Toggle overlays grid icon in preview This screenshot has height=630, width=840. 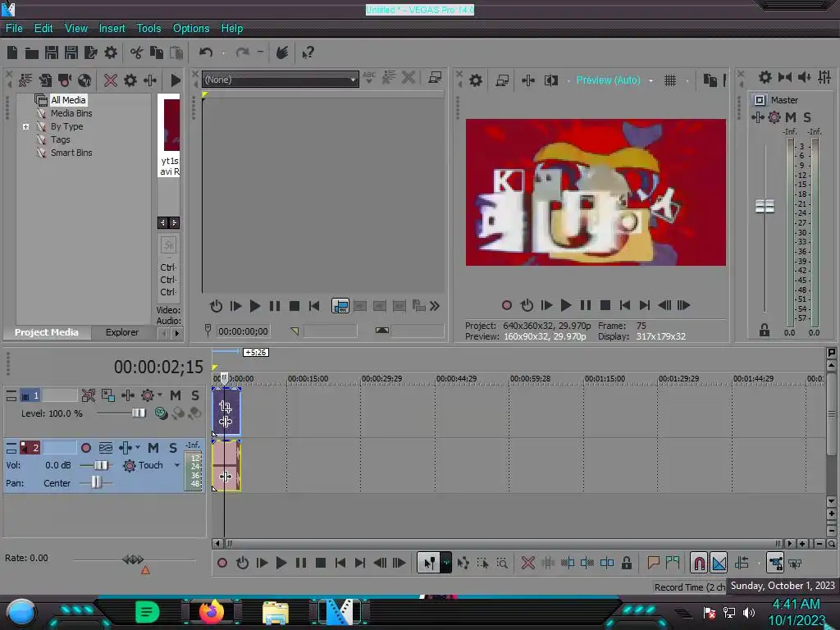pyautogui.click(x=670, y=80)
